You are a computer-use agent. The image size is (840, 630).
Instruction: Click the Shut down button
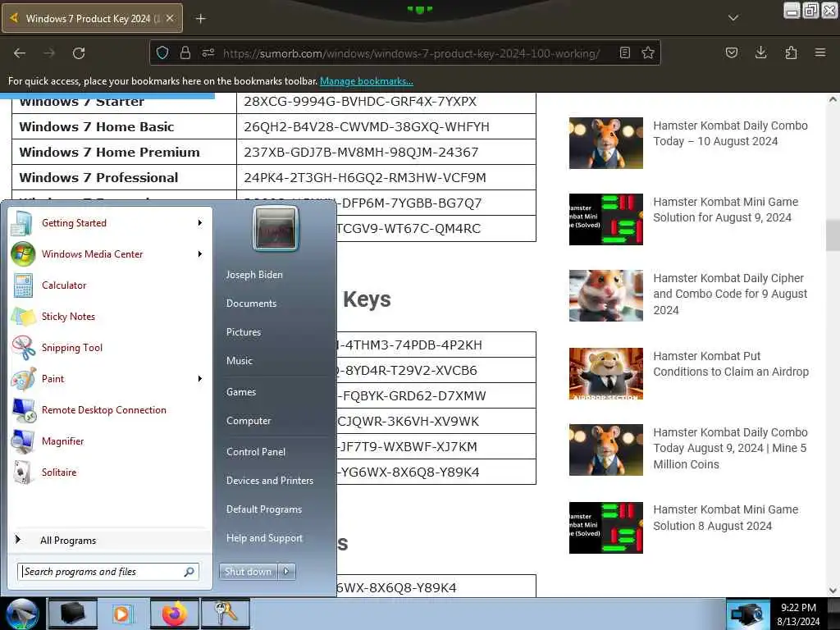(x=248, y=572)
